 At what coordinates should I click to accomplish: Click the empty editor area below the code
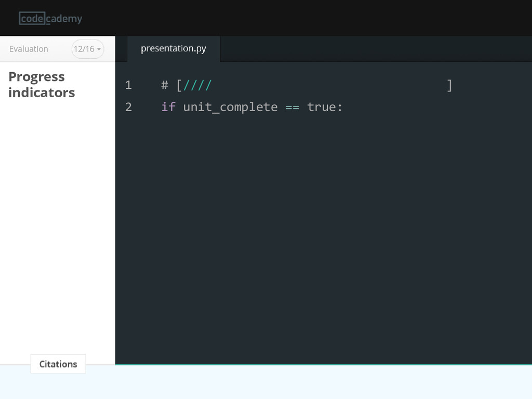click(324, 237)
